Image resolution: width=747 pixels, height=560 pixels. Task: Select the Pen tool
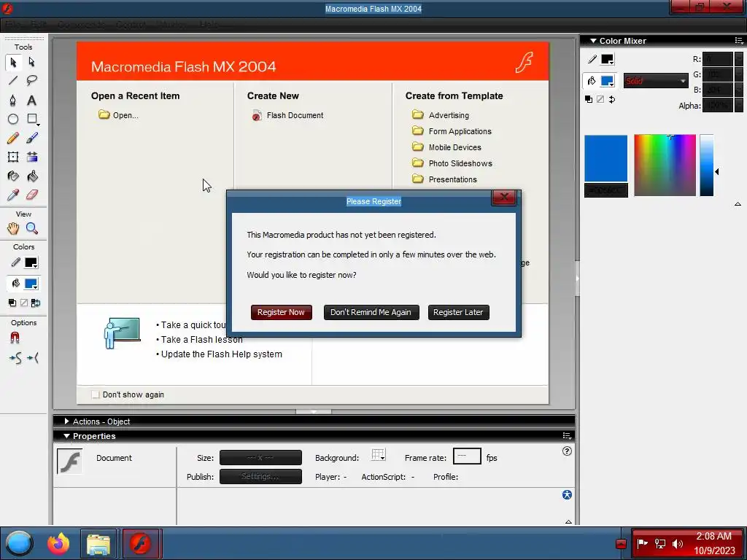coord(13,100)
